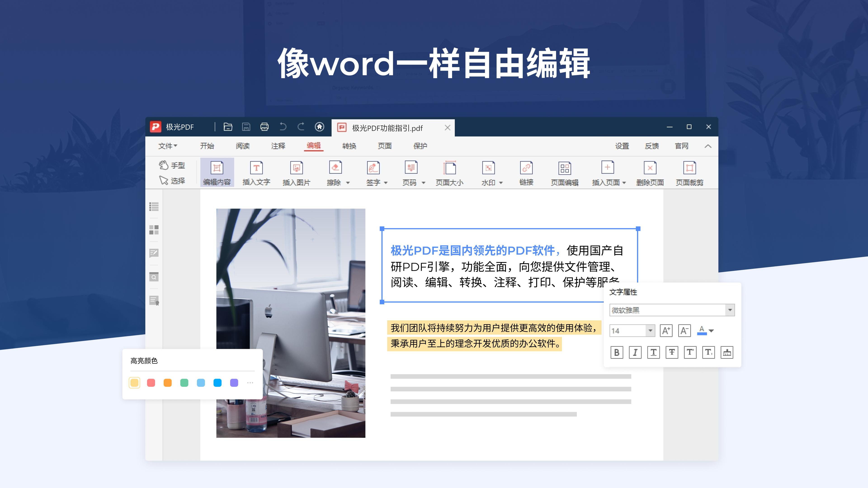Image resolution: width=868 pixels, height=488 pixels.
Task: Click the 官网 (official website) link
Action: tap(682, 146)
